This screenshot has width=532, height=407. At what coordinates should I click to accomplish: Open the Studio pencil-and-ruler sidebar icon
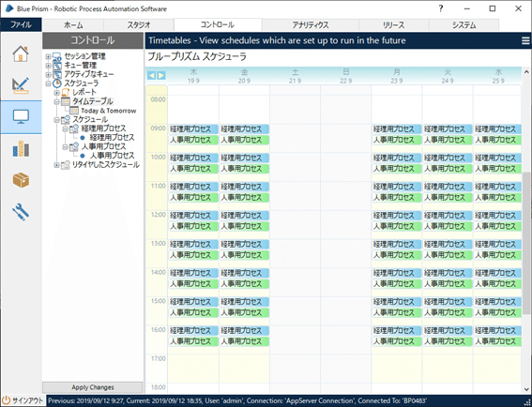pyautogui.click(x=21, y=85)
